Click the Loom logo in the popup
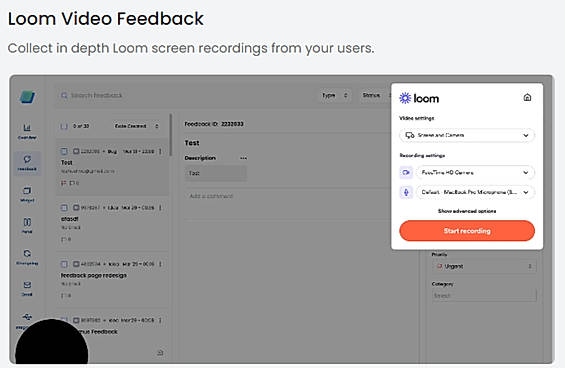Image resolution: width=565 pixels, height=368 pixels. [419, 98]
